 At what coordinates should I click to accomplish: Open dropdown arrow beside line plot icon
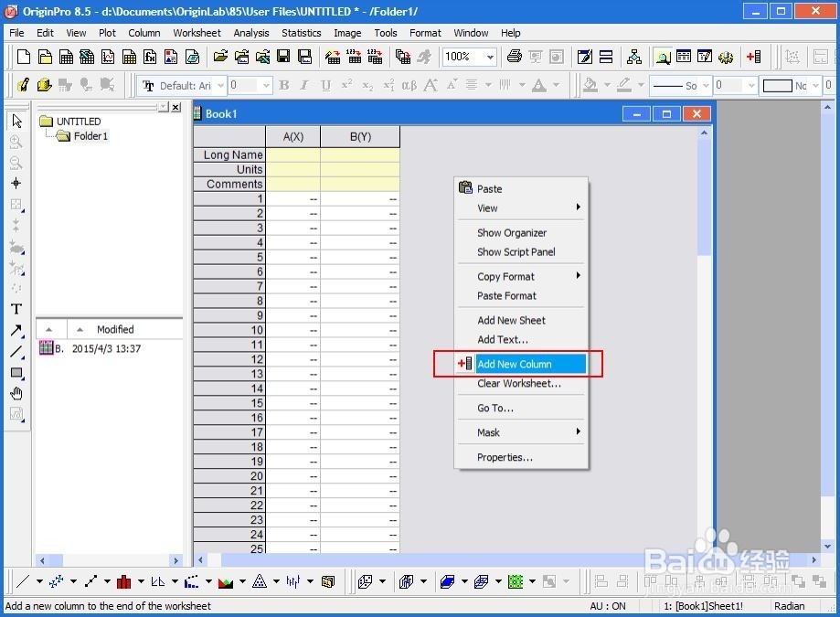(39, 581)
